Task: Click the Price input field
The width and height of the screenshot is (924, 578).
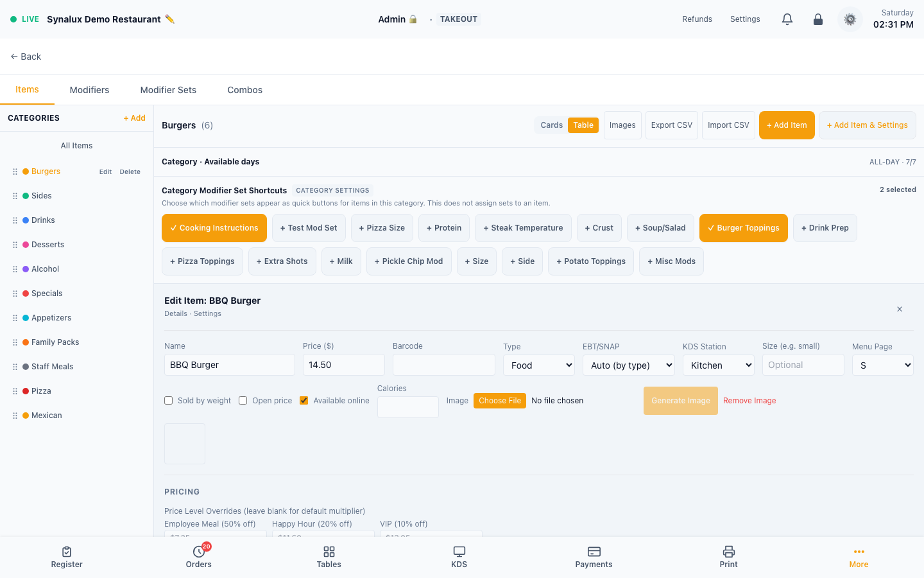Action: click(x=344, y=365)
